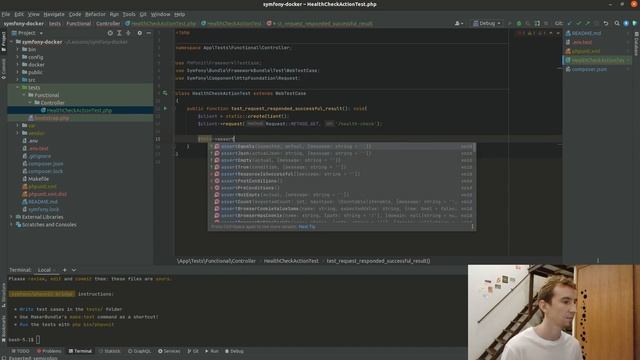
Task: Click class gutter icon beside HealthCheckActionTest
Action: point(165,93)
